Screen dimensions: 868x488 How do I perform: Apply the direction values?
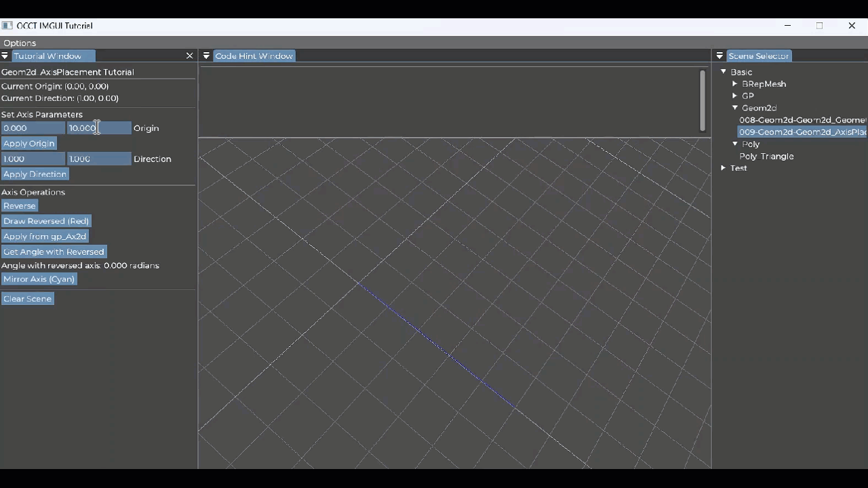click(35, 174)
